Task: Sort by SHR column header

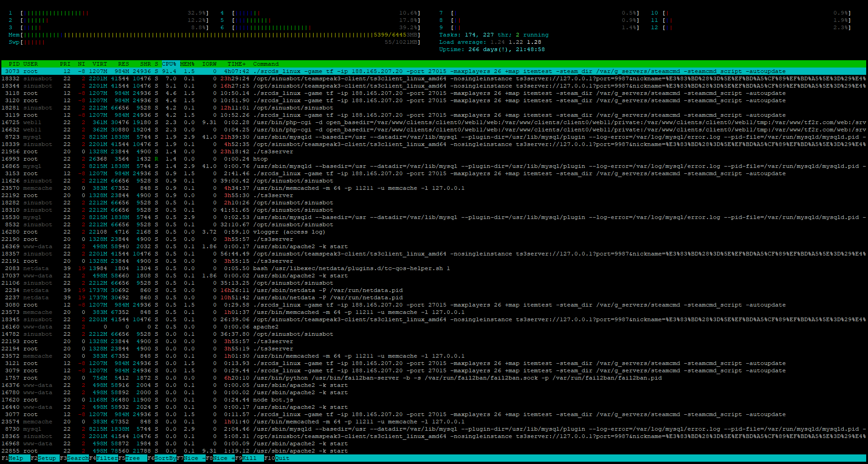Action: tap(146, 64)
